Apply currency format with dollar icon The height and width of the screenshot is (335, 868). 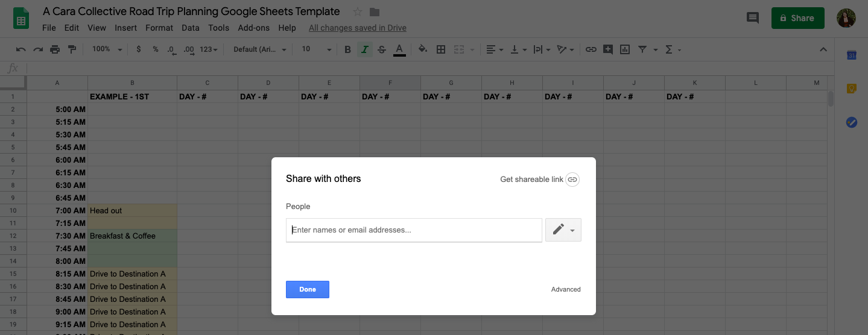(139, 49)
